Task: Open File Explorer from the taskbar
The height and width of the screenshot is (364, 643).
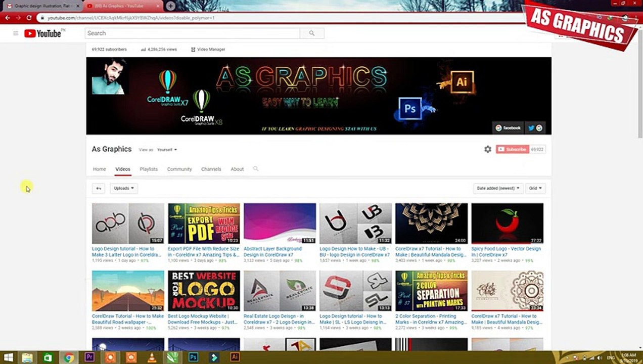Action: tap(27, 357)
